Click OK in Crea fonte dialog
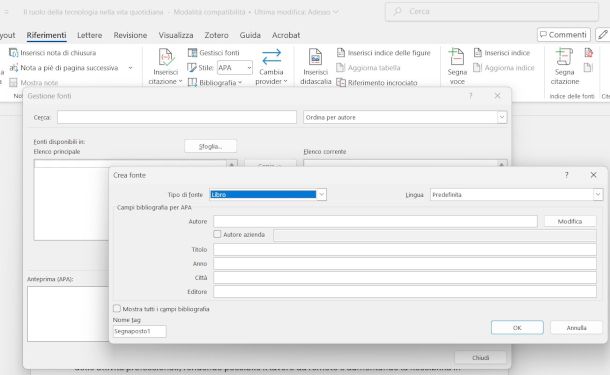The height and width of the screenshot is (375, 610). [517, 328]
